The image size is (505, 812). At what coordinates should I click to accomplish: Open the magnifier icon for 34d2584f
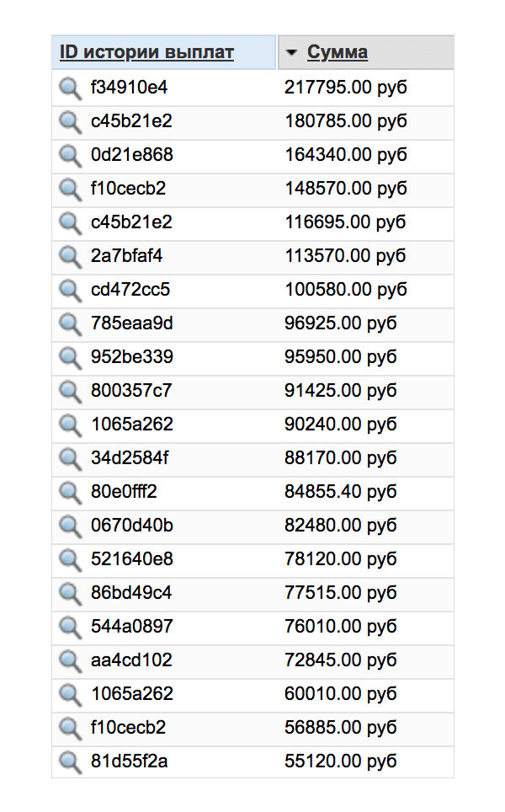click(69, 458)
